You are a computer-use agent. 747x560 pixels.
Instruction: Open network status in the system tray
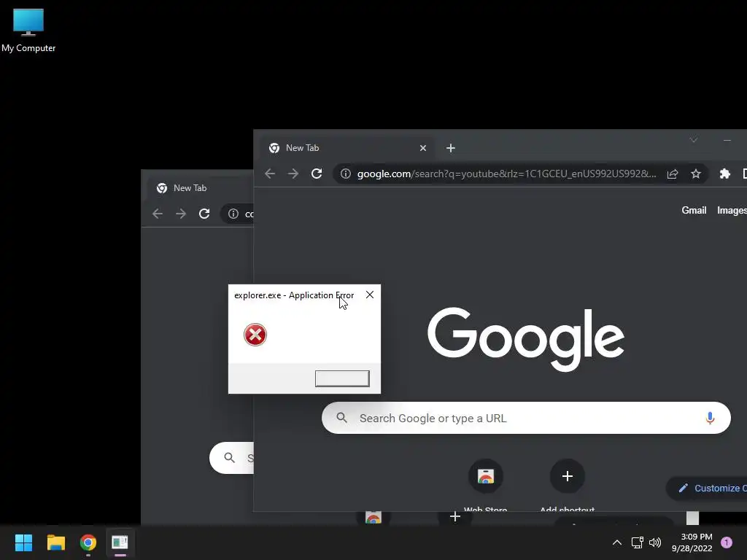637,542
